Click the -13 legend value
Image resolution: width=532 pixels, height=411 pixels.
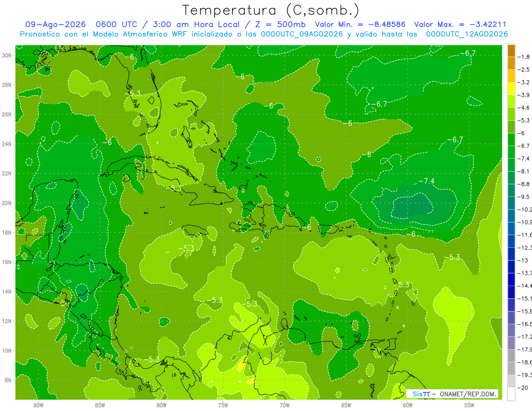[522, 261]
